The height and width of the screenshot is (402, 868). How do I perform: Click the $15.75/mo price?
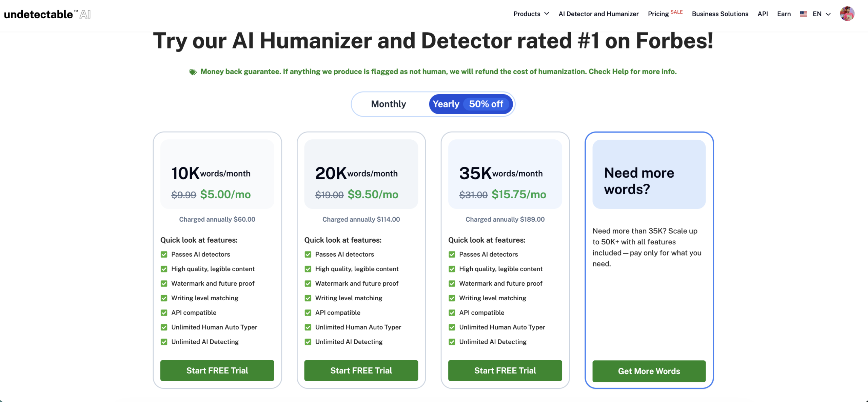tap(519, 194)
